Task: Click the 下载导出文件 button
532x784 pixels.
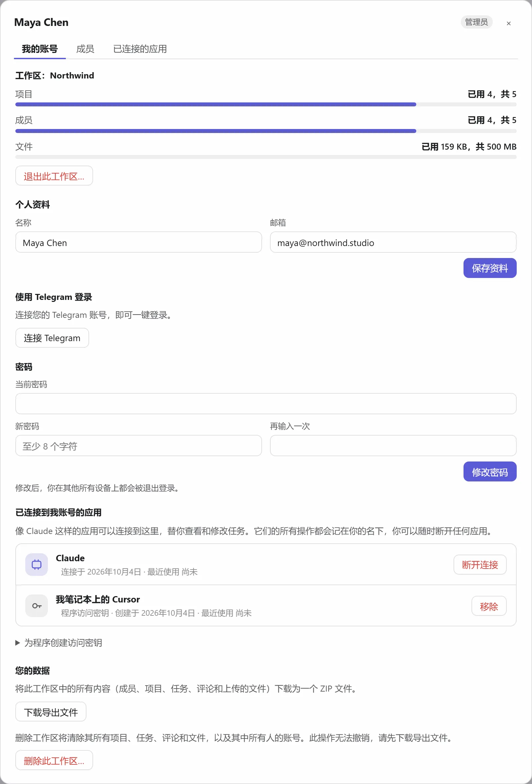Action: [51, 712]
